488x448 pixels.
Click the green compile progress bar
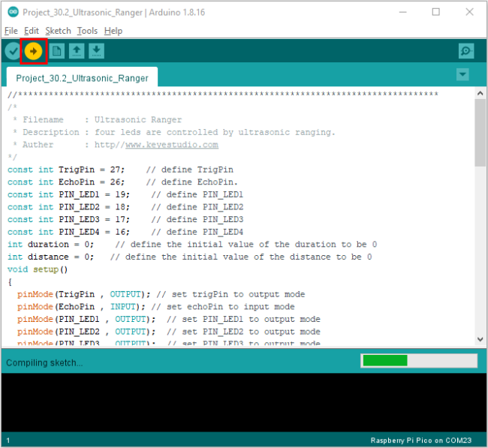385,361
